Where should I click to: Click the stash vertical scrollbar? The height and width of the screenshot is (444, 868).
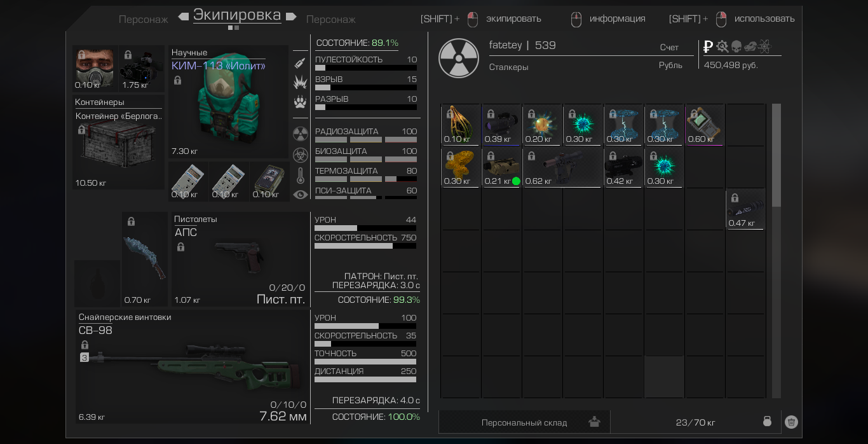click(x=776, y=155)
